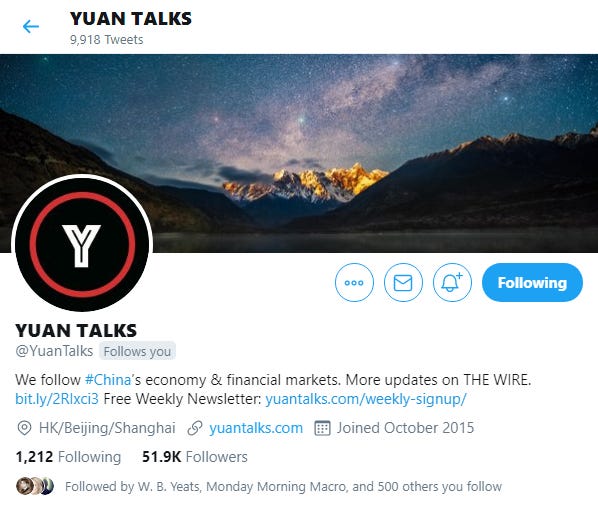This screenshot has width=598, height=512.
Task: Open the YUAN TALKS profile picture
Action: (x=82, y=244)
